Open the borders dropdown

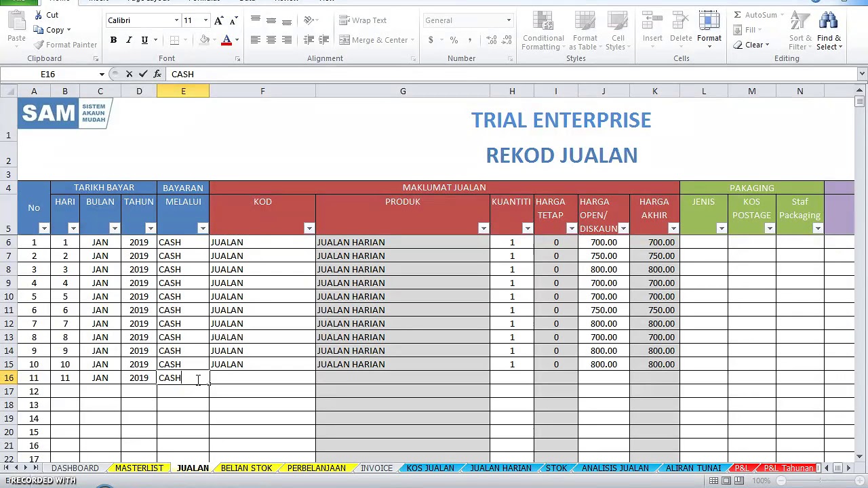pos(186,40)
